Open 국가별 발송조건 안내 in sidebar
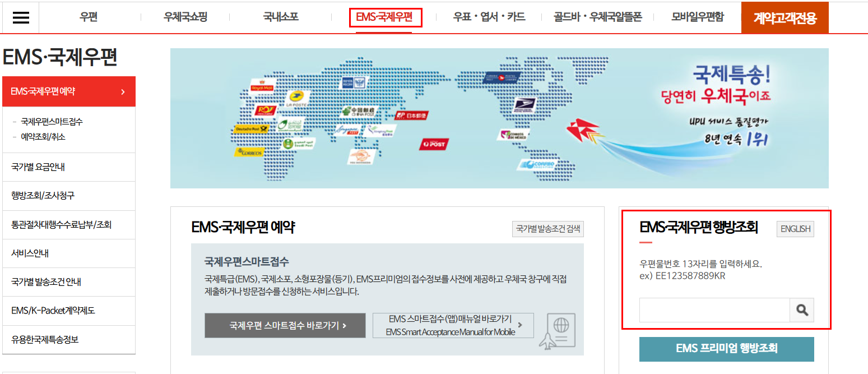This screenshot has height=374, width=868. pyautogui.click(x=69, y=282)
